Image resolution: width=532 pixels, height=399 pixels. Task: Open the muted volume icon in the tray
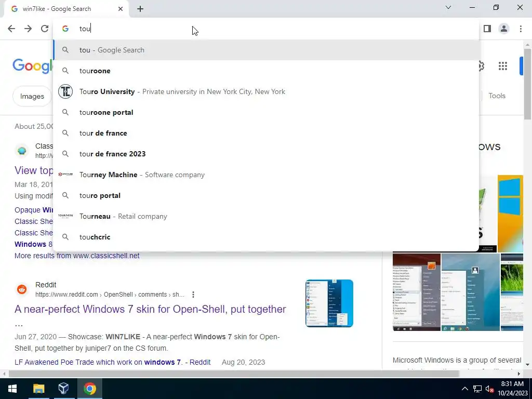click(x=489, y=389)
